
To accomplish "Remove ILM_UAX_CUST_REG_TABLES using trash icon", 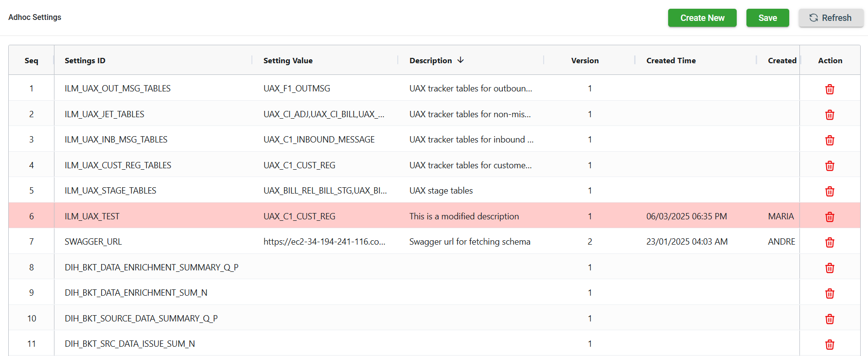I will 830,166.
